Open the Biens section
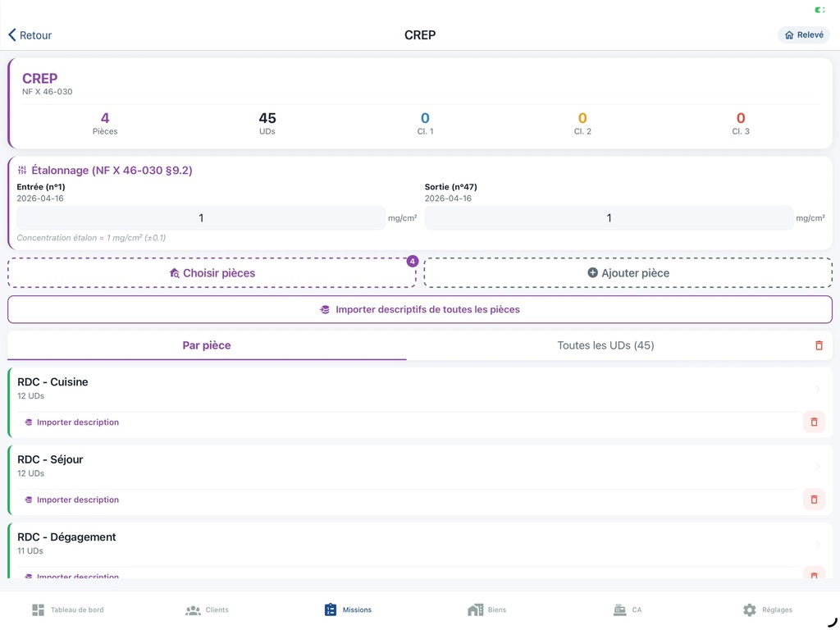Viewport: 840px width, 630px height. (486, 609)
